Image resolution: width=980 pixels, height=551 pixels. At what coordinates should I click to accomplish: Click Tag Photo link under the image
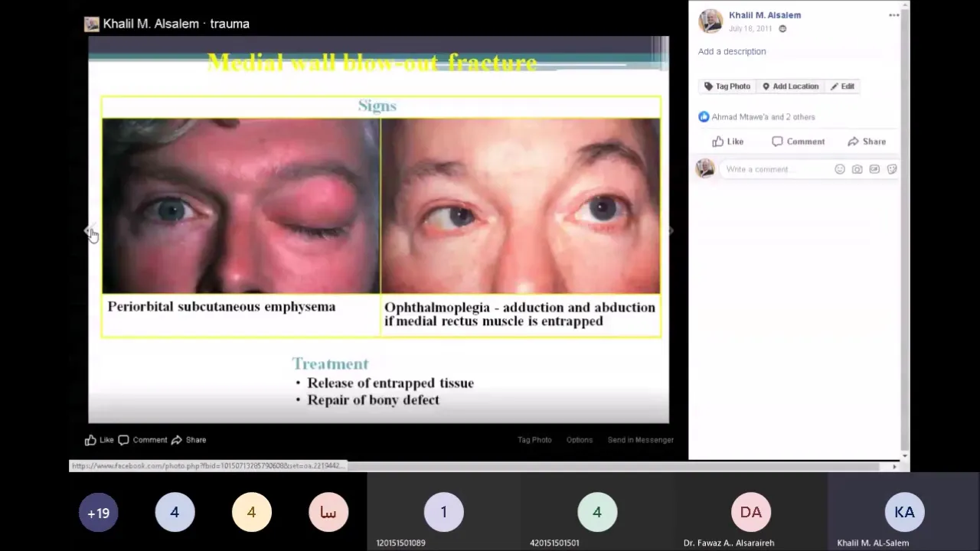pos(534,440)
